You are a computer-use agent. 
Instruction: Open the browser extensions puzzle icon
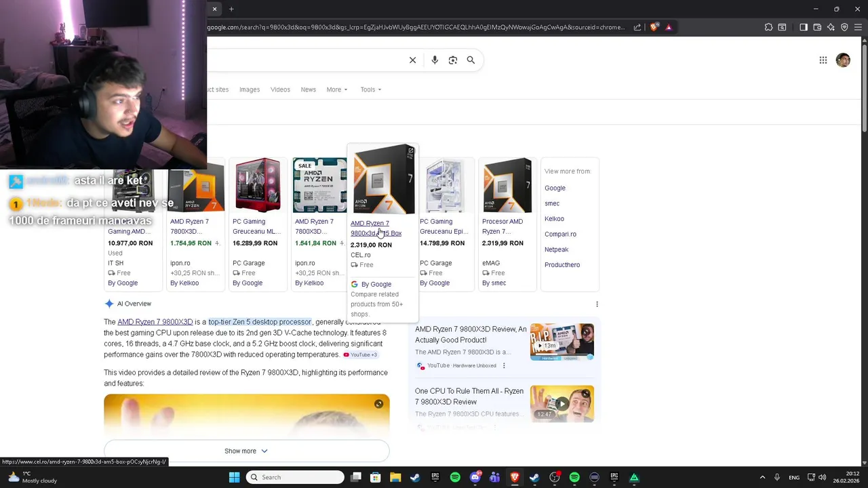[x=768, y=27]
